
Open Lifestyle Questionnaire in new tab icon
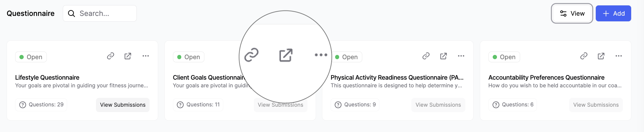[128, 56]
